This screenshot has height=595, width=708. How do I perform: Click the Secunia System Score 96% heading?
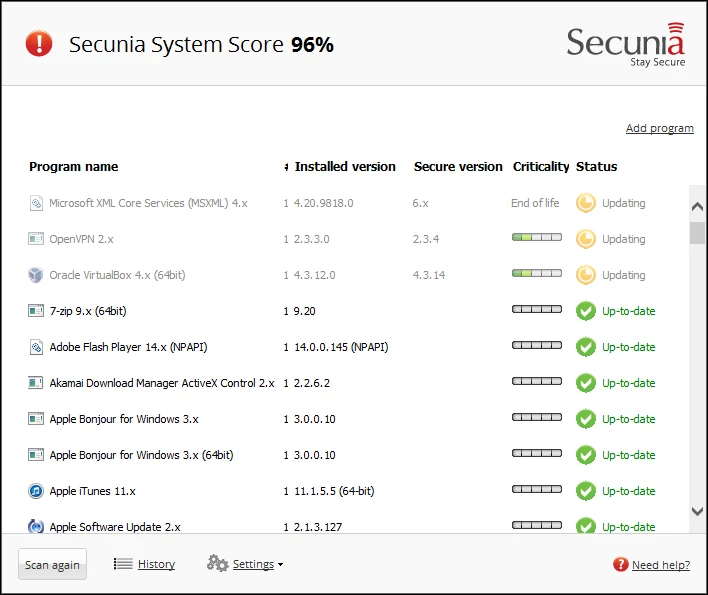(201, 45)
